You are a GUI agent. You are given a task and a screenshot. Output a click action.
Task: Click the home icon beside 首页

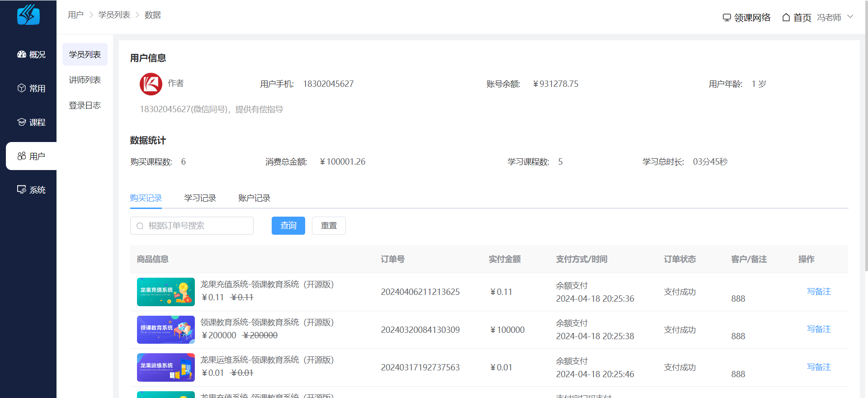(x=786, y=17)
